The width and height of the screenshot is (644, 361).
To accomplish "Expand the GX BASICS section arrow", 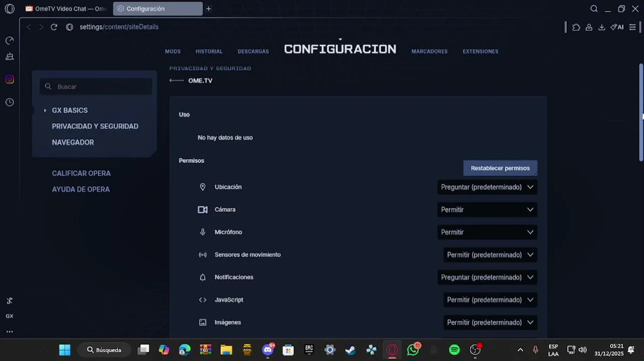I will click(x=45, y=110).
